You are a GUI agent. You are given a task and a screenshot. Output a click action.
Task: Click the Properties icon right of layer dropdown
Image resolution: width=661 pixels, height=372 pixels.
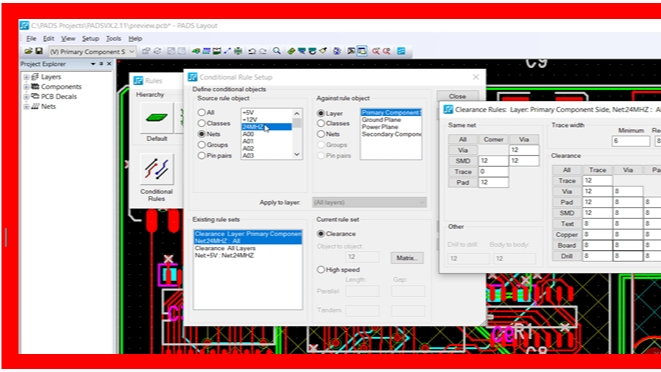(146, 51)
